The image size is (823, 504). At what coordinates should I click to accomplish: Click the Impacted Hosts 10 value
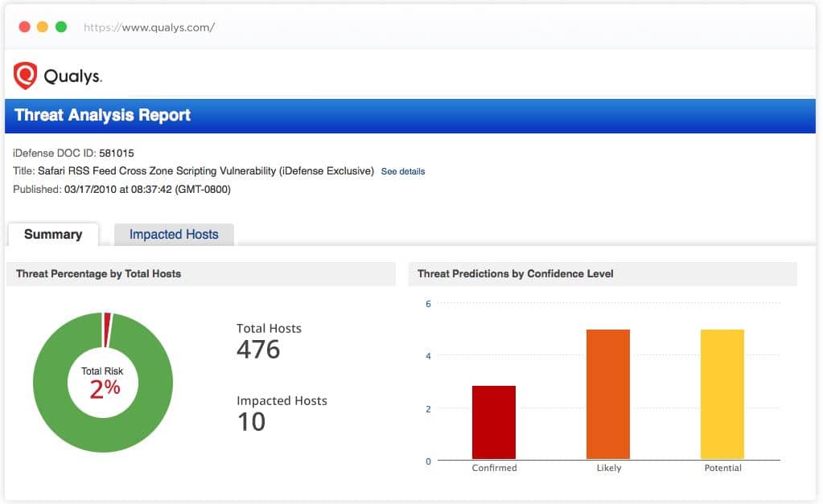[x=252, y=422]
